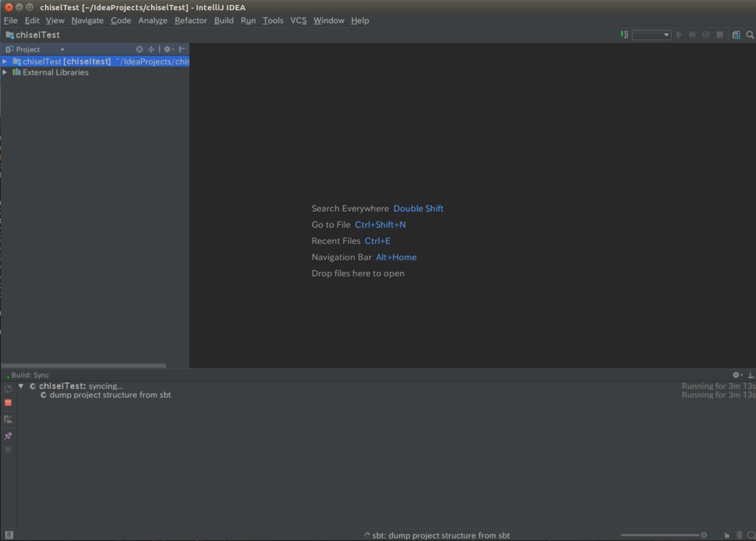
Task: Click Collapse All icon in Project panel
Action: click(151, 49)
